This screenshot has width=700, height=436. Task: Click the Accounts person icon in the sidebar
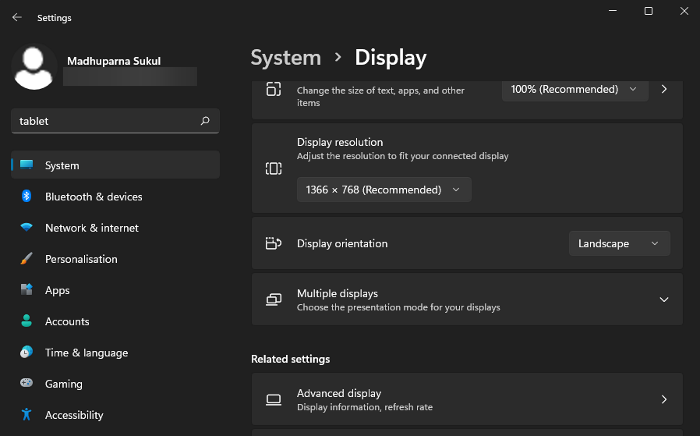[26, 321]
